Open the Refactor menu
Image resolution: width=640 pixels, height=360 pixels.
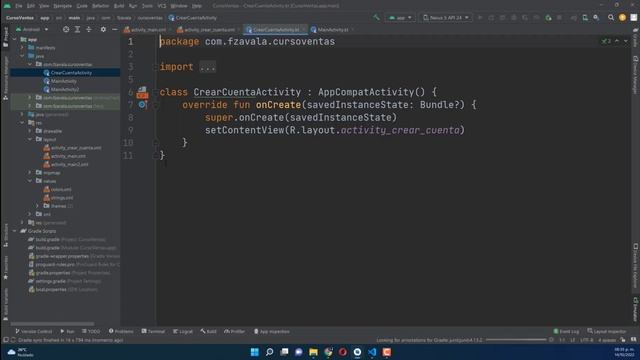(100, 6)
